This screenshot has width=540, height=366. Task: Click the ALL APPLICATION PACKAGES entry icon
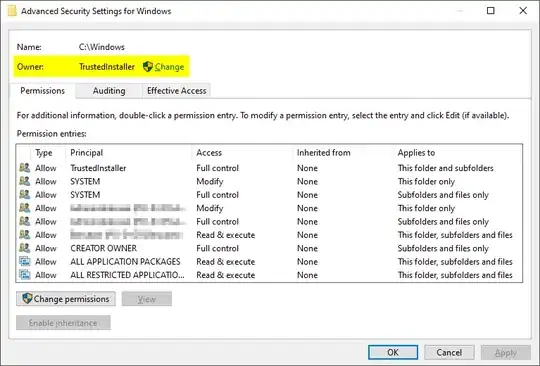(x=24, y=262)
